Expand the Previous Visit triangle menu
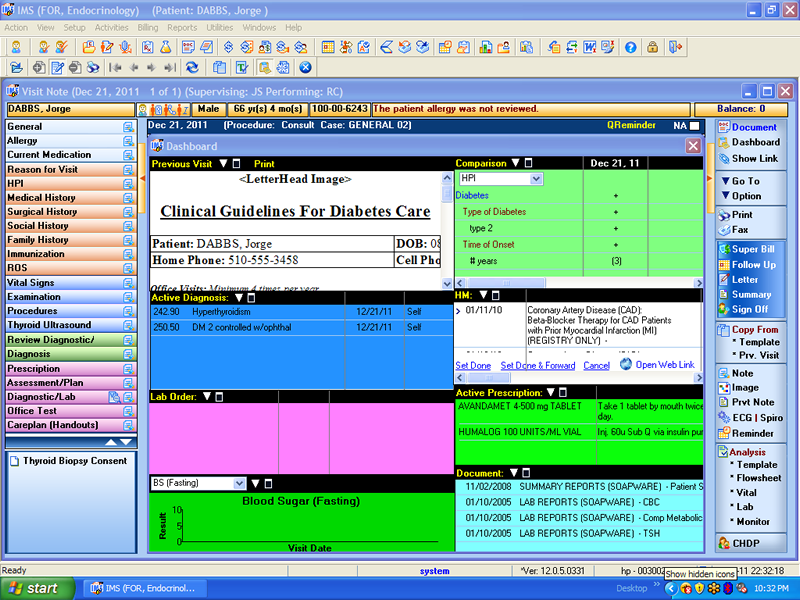800x600 pixels. click(x=223, y=164)
